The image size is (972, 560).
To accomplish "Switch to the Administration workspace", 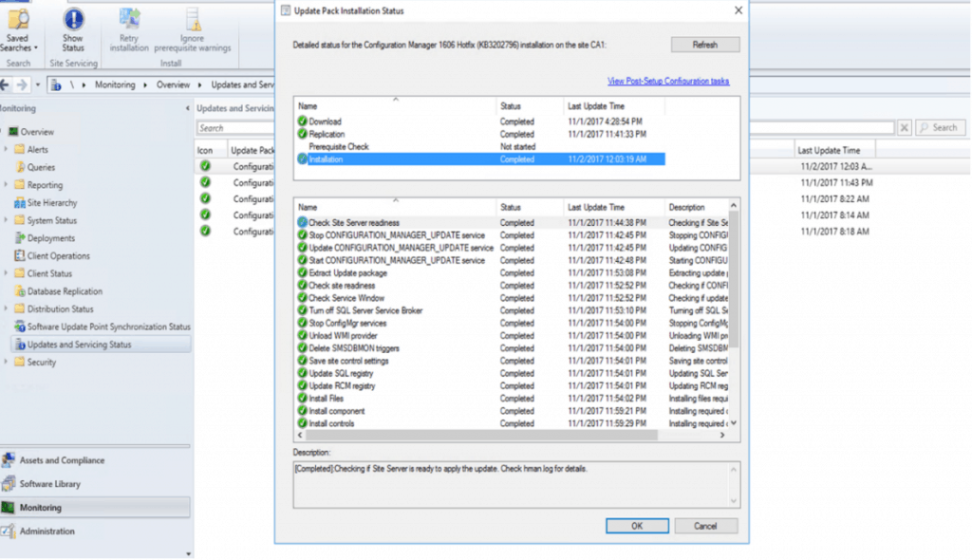I will (96, 531).
